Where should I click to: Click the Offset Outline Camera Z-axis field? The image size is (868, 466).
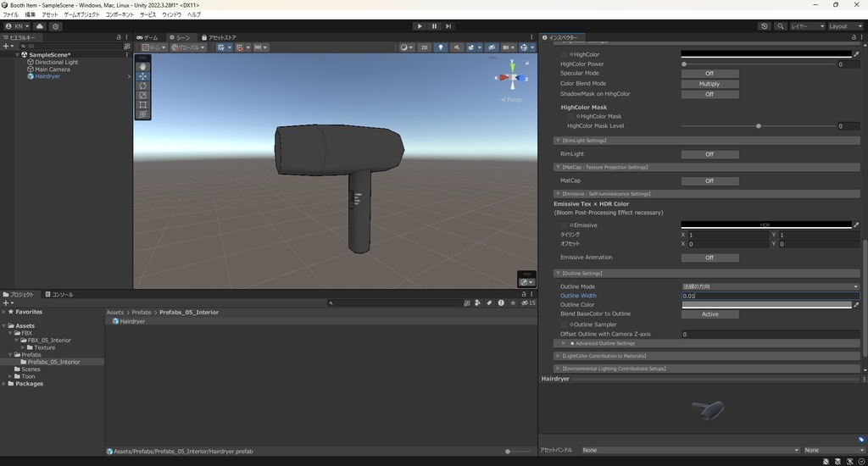coord(770,335)
